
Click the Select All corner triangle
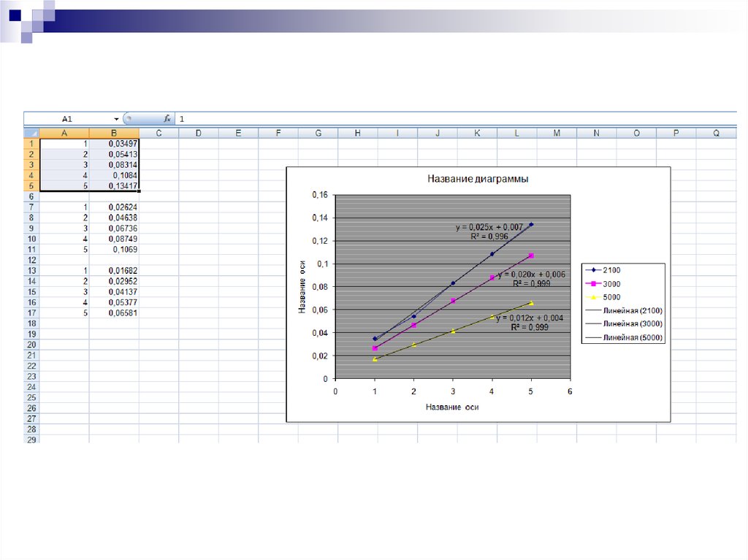(31, 133)
